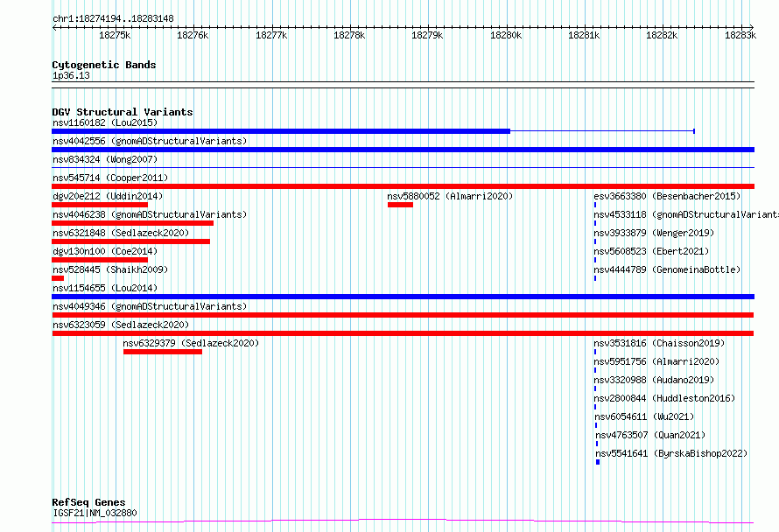Image resolution: width=779 pixels, height=532 pixels.
Task: Select nsv1154655 (Lou2014) label
Action: [x=105, y=288]
